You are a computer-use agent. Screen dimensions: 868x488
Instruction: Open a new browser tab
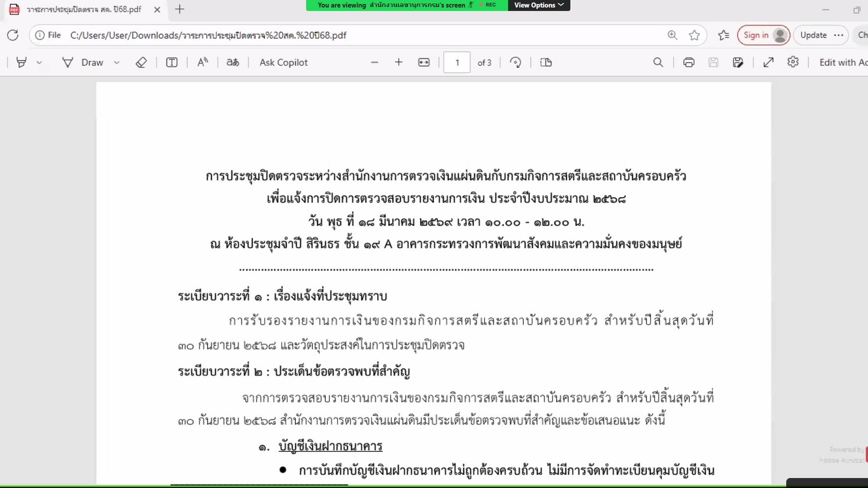(x=179, y=10)
